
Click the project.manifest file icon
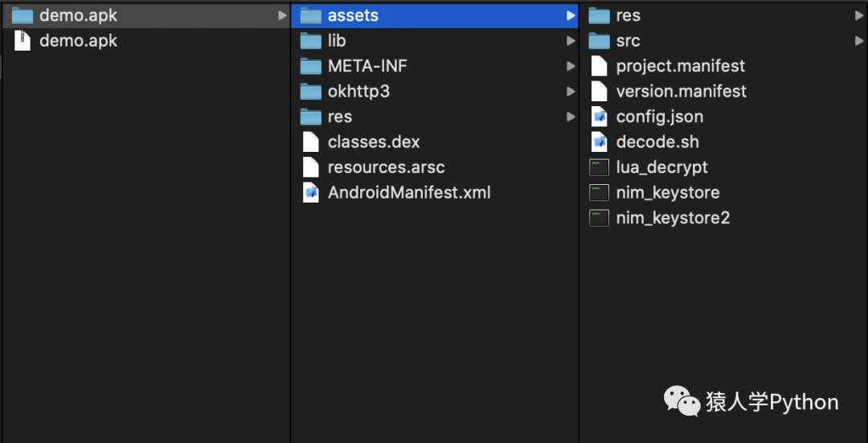point(600,66)
